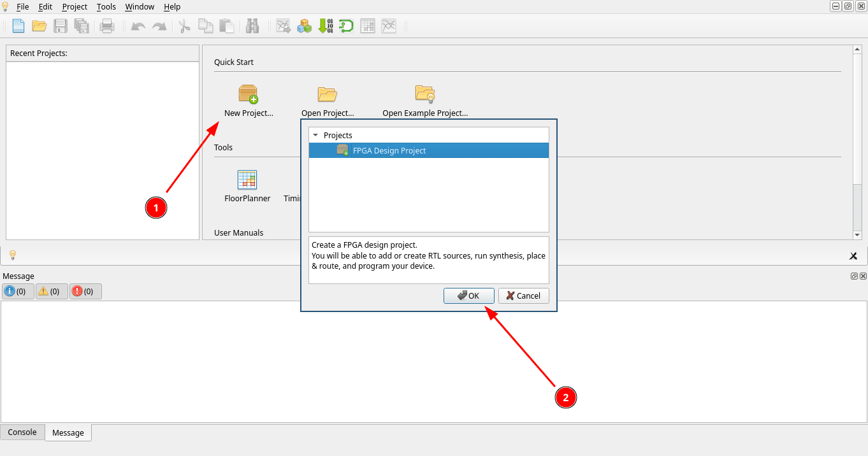
Task: Select FPGA Design Project row
Action: click(429, 150)
